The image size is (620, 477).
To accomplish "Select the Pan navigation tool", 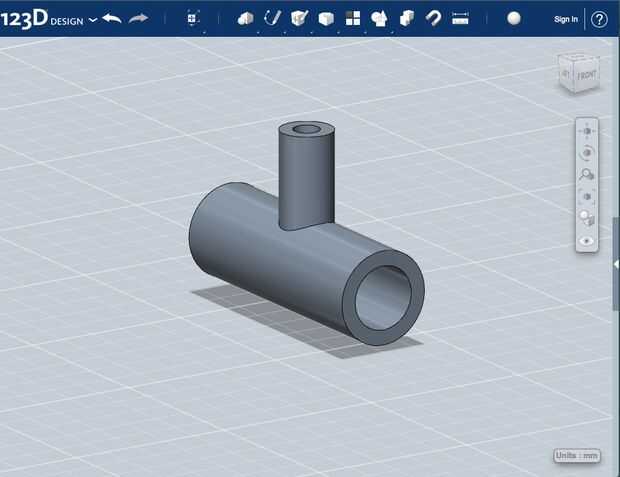I will coord(587,131).
